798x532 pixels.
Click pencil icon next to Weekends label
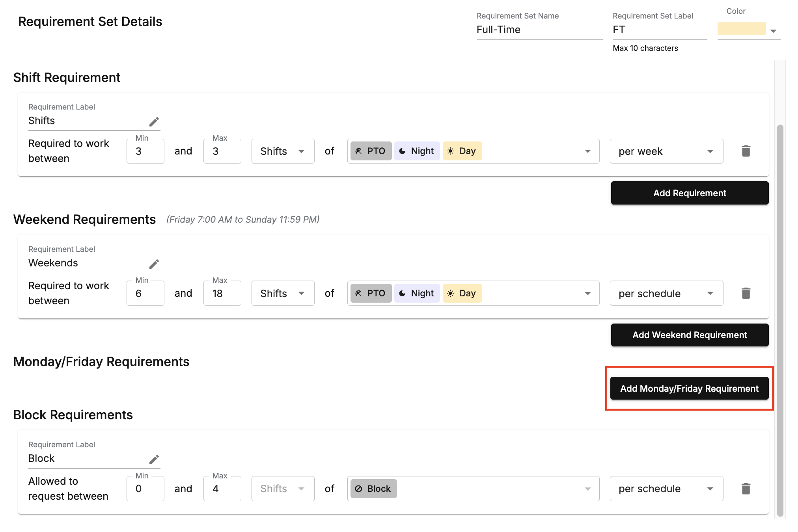154,264
